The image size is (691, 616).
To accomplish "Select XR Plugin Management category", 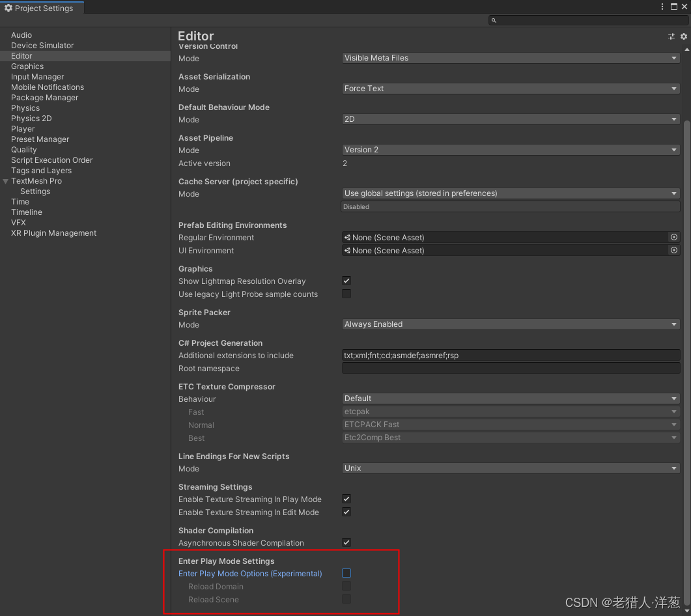I will coord(54,233).
